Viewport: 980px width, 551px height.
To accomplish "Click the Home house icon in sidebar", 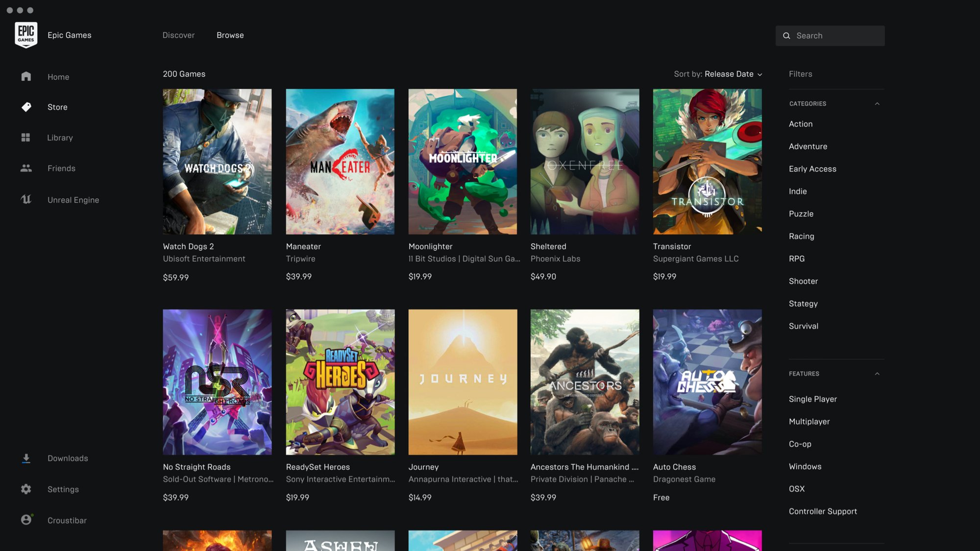I will tap(26, 76).
